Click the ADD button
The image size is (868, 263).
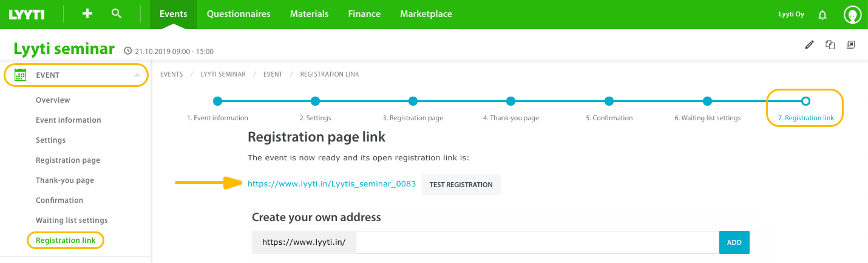(734, 242)
